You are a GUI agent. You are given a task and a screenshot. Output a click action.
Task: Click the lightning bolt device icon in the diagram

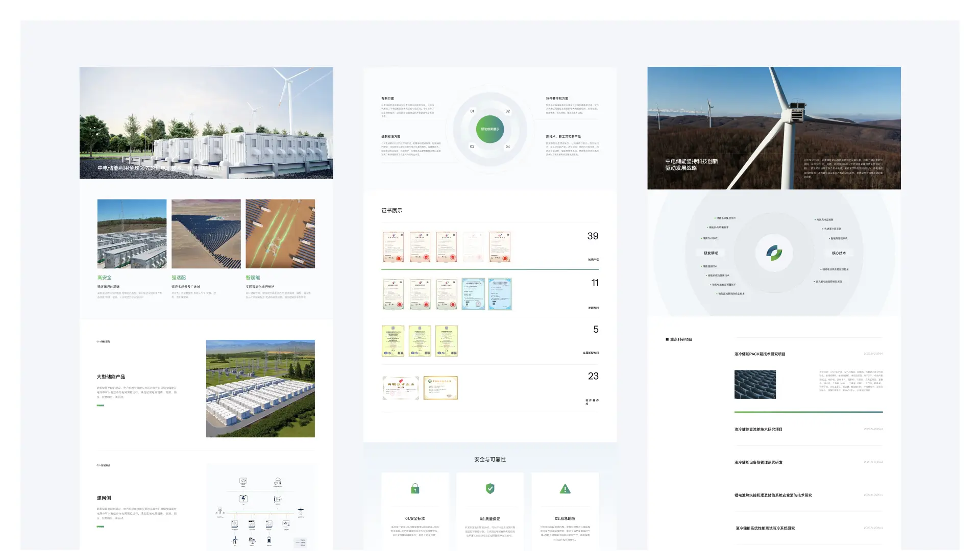[243, 498]
